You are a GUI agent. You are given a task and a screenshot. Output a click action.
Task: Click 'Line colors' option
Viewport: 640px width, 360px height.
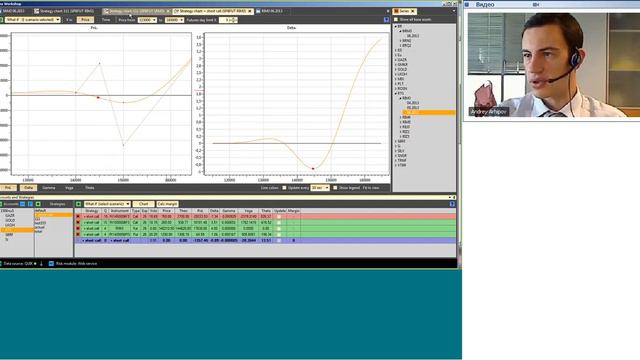[x=269, y=188]
